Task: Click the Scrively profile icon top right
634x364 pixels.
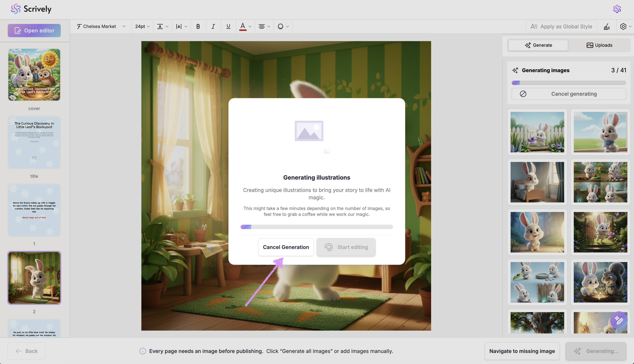Action: (617, 9)
